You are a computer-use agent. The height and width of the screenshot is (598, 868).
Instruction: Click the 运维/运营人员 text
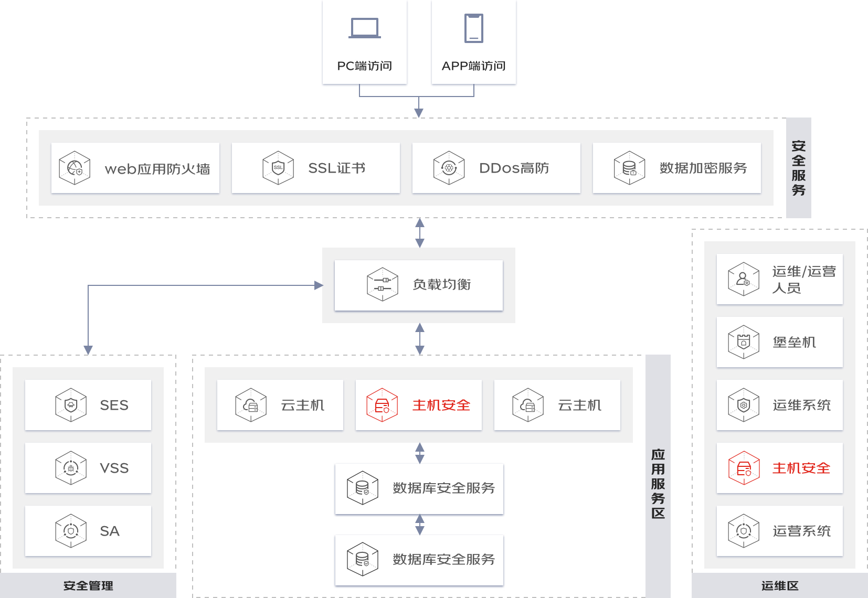(x=804, y=280)
